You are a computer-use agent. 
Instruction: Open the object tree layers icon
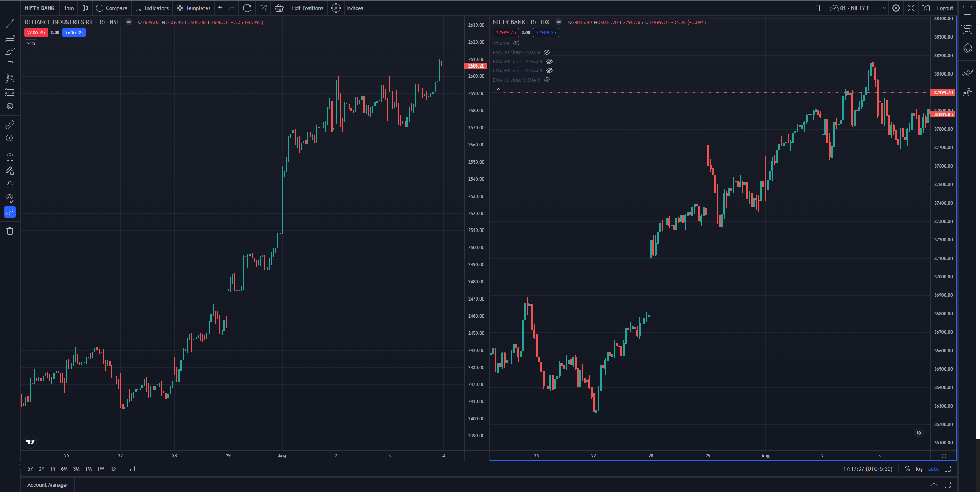click(967, 48)
